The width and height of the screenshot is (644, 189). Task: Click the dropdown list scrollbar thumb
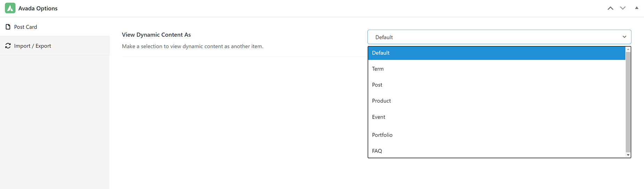click(628, 102)
